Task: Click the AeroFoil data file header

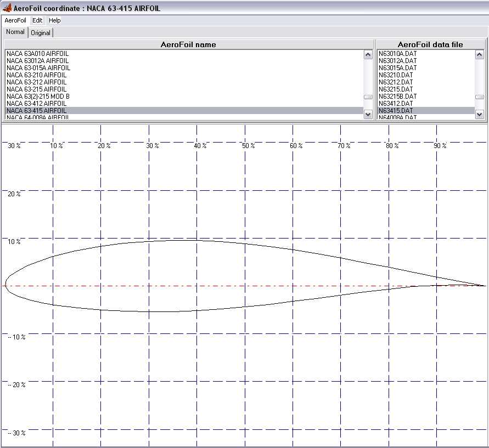Action: 430,44
